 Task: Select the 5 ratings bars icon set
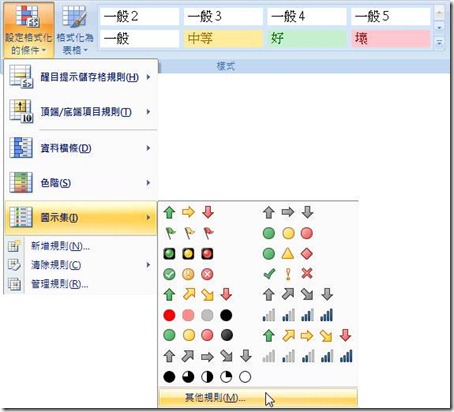coord(307,356)
